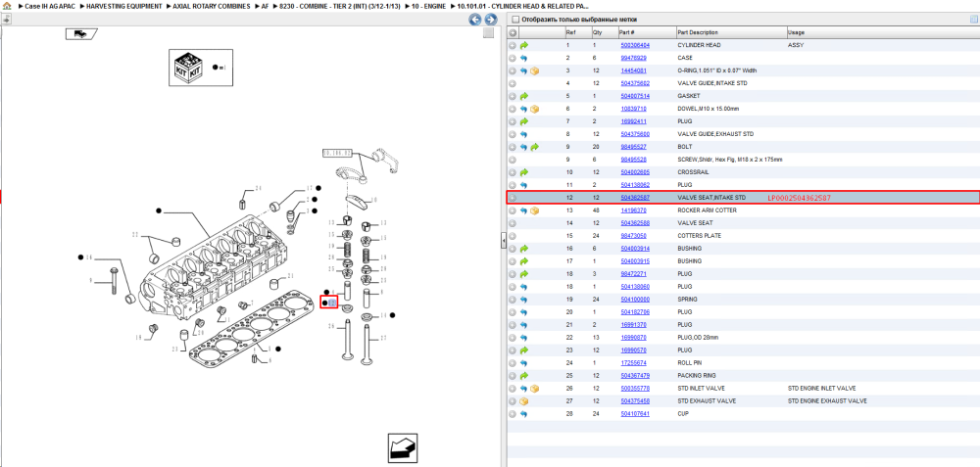Open '8230 - COMBINE - TIER 2' breadcrumb
The height and width of the screenshot is (467, 980).
tap(342, 6)
